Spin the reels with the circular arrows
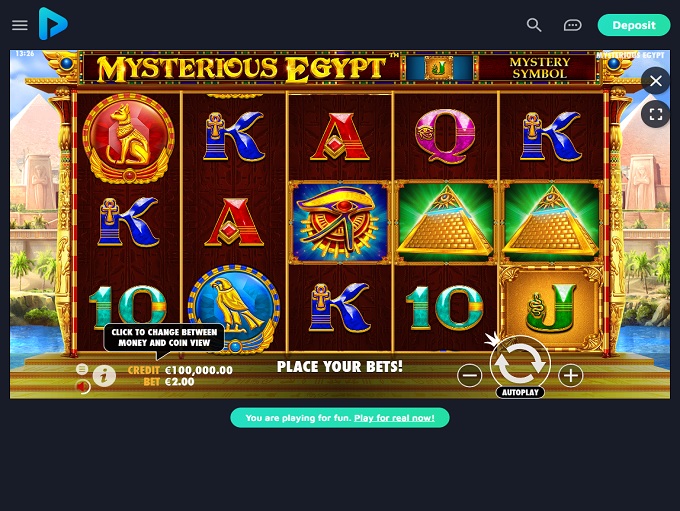This screenshot has width=680, height=511. 520,363
